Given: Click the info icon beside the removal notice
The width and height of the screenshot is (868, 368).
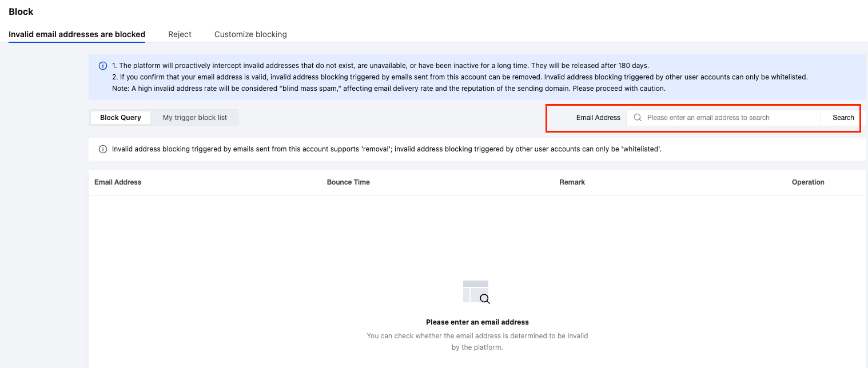Looking at the screenshot, I should 103,149.
